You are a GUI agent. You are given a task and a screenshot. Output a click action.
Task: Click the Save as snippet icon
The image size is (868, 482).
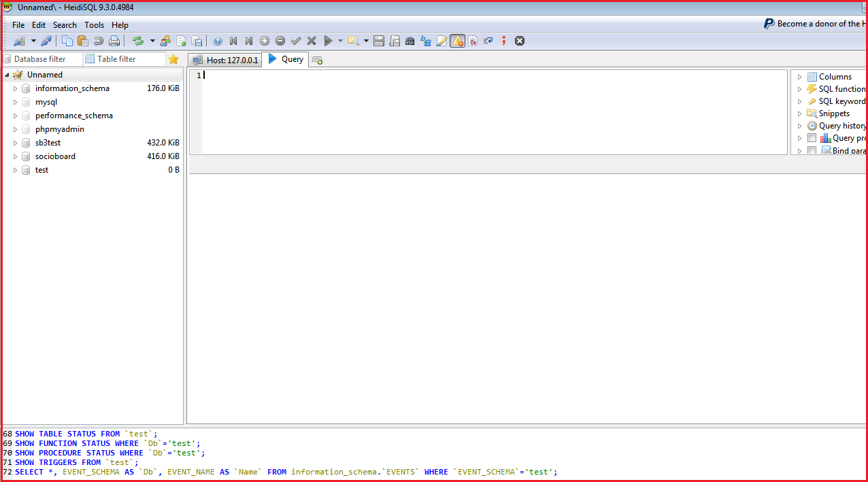coord(395,41)
